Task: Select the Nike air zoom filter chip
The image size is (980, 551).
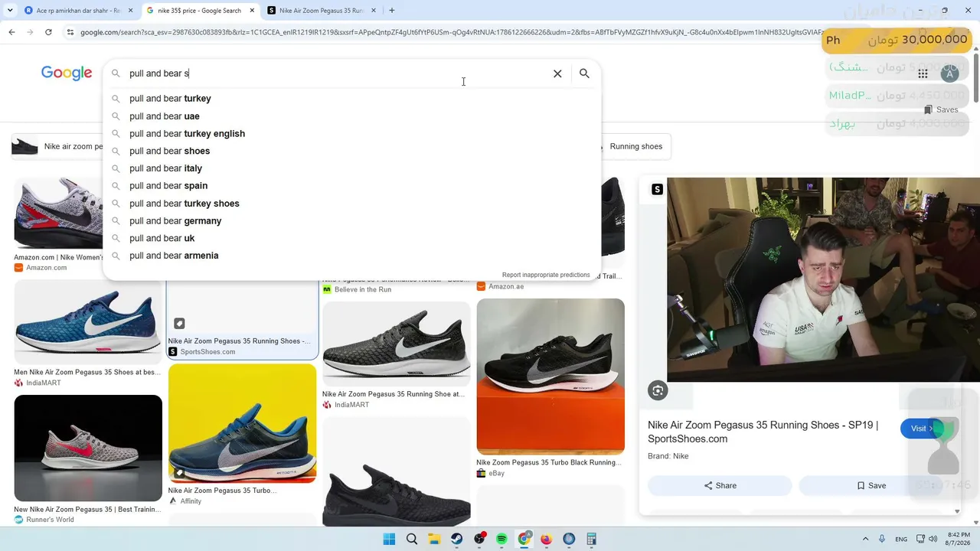Action: [57, 146]
